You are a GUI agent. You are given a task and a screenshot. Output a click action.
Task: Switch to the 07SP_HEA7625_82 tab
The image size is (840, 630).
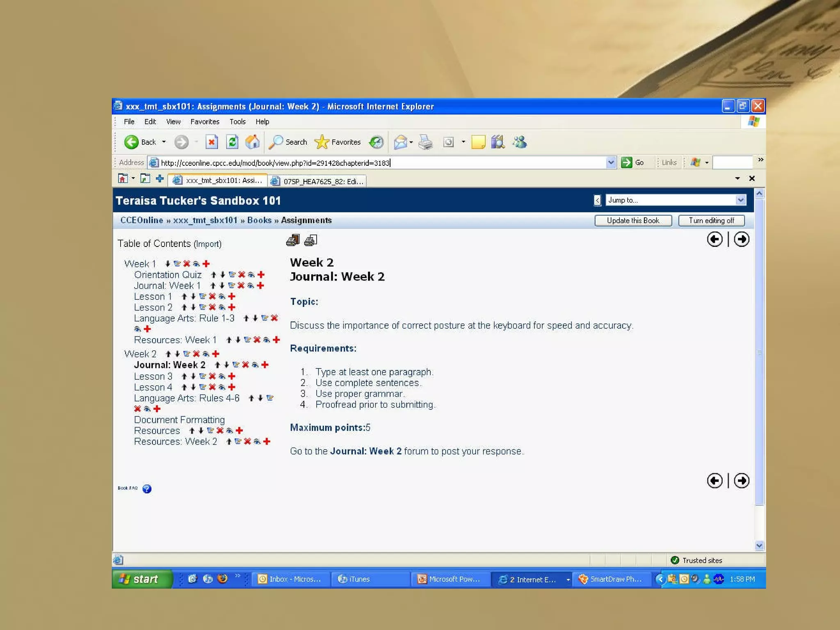point(318,181)
